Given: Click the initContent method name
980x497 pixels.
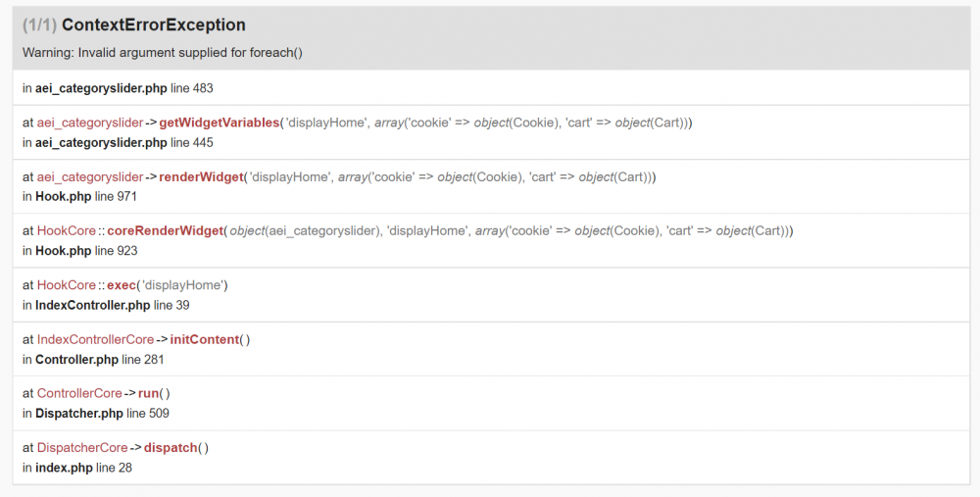Looking at the screenshot, I should (x=204, y=339).
